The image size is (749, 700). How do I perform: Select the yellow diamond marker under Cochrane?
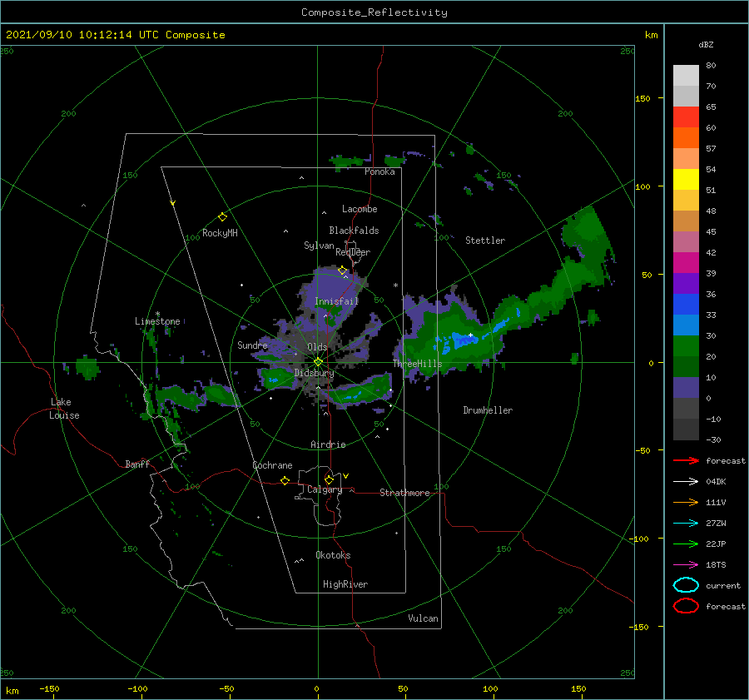pos(285,480)
